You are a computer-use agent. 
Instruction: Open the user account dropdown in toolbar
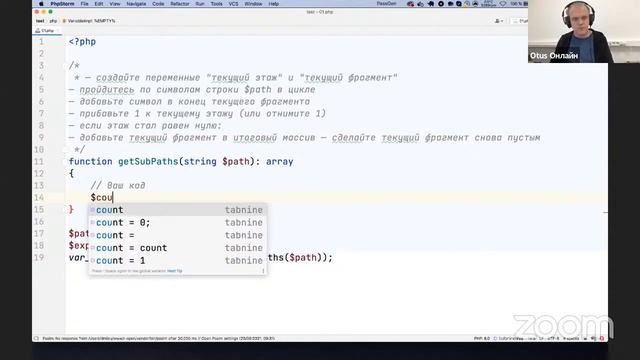pos(499,21)
